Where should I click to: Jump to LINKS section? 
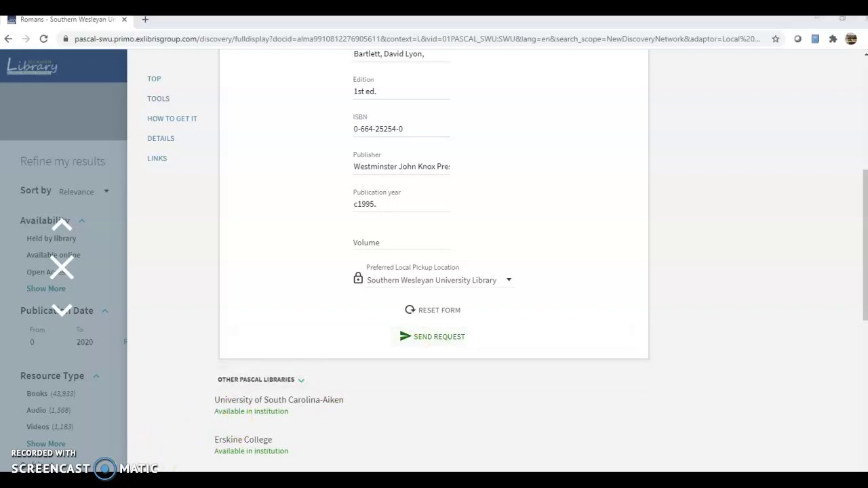pyautogui.click(x=157, y=158)
